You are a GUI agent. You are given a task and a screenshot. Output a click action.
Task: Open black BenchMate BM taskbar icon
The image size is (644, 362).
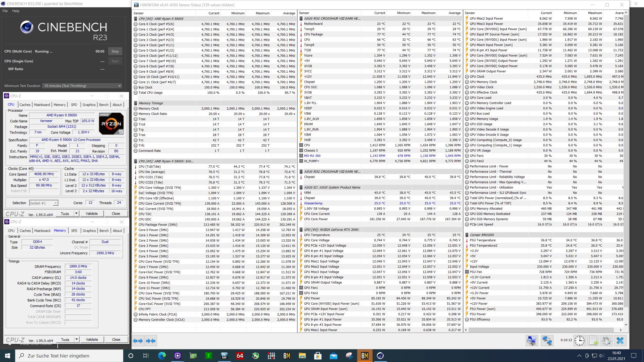click(287, 355)
